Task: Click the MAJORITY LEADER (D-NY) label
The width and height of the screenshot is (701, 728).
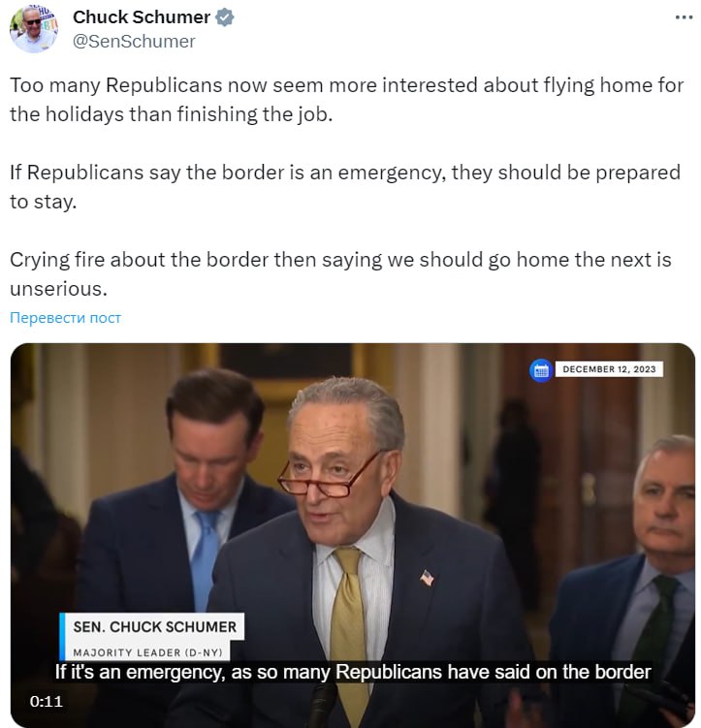Action: pyautogui.click(x=147, y=652)
